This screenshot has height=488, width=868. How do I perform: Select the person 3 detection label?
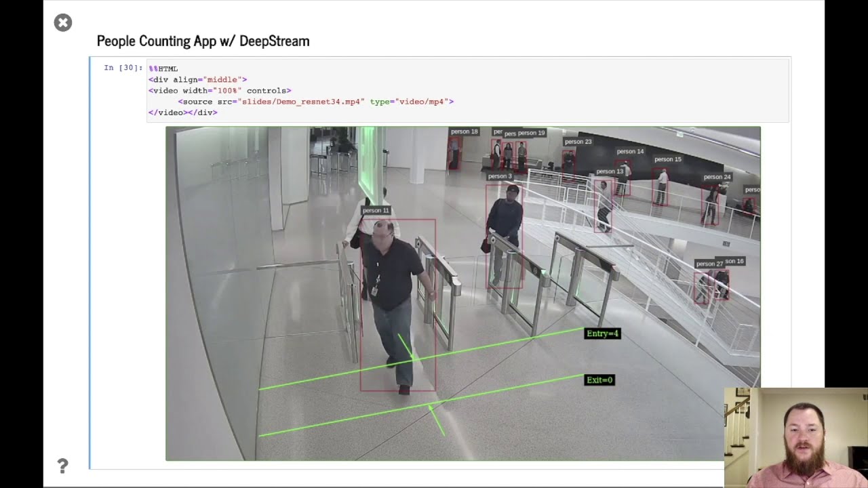click(x=500, y=176)
